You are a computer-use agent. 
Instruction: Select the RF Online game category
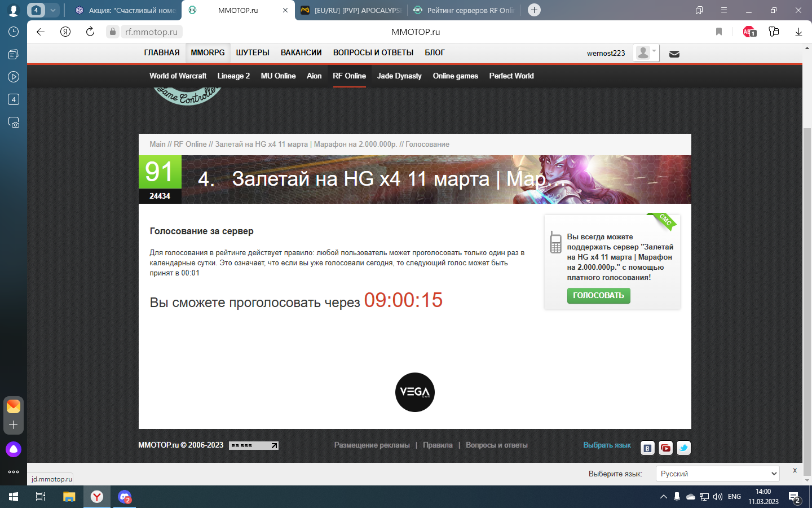pos(349,76)
